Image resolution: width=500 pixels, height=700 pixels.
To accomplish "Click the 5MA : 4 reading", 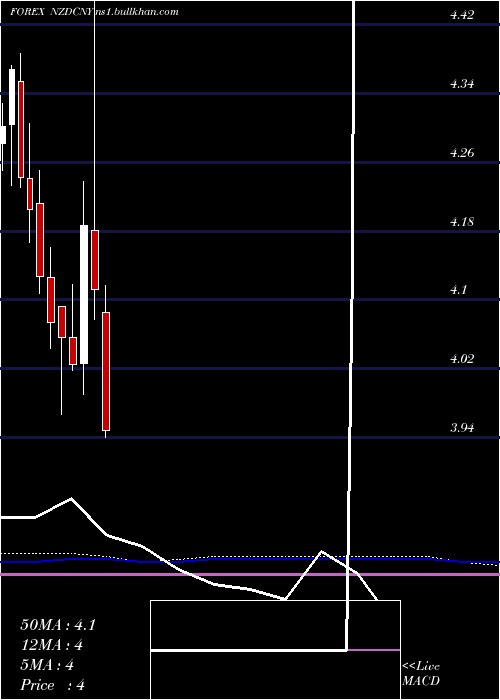I will pos(47,665).
